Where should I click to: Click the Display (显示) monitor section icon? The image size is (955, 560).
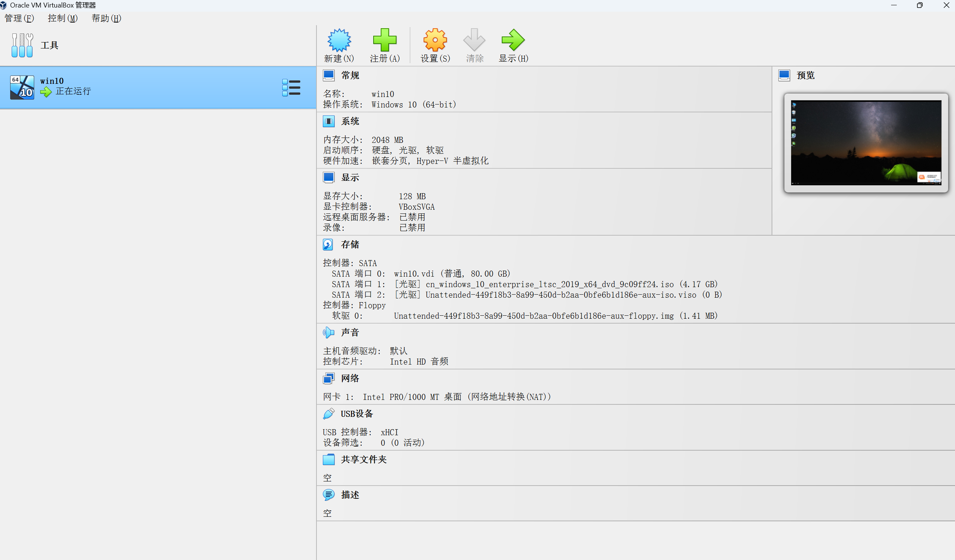(328, 177)
